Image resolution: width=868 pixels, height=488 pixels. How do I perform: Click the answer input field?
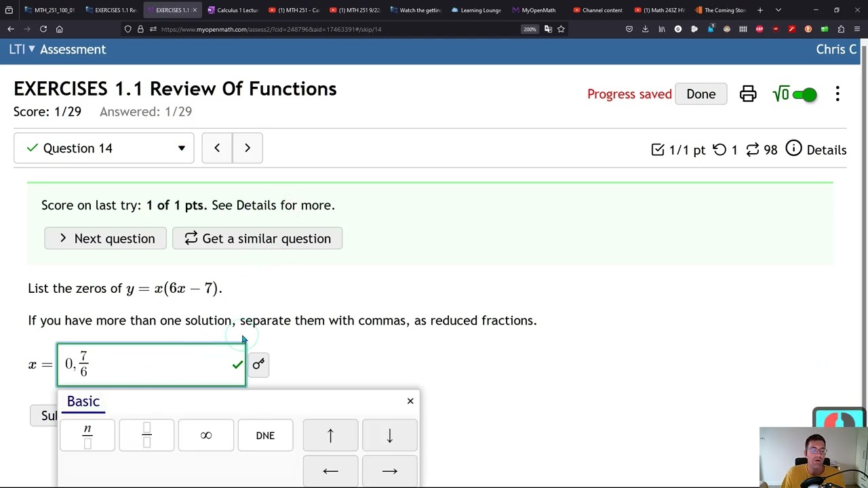(151, 365)
